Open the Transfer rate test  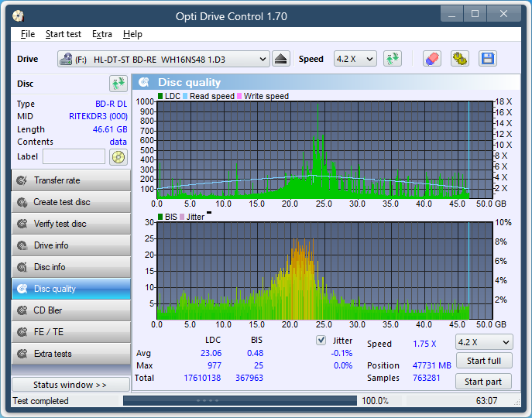click(70, 180)
